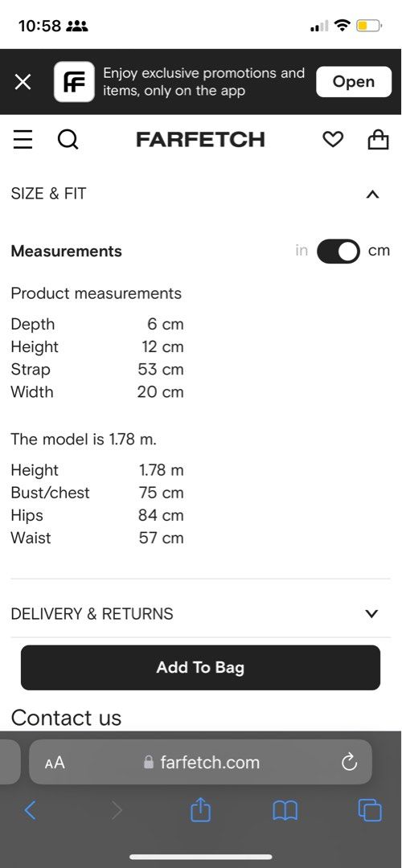Tap the Farfetch app logo icon
Screen dimensions: 402x868
point(74,82)
